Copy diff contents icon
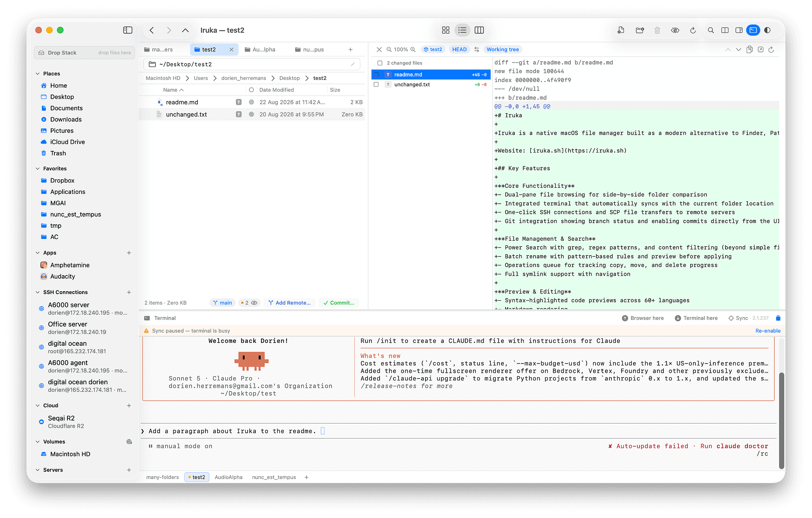 point(749,49)
